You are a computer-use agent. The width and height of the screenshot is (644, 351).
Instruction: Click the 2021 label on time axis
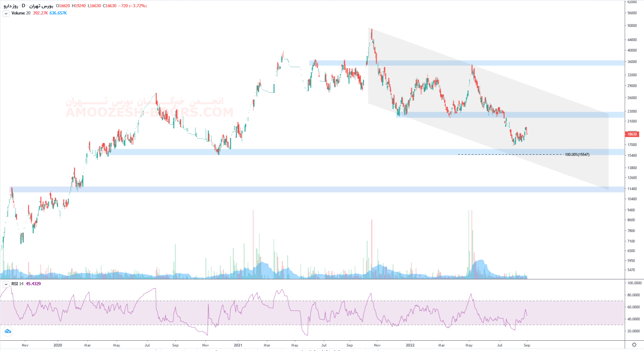pos(238,345)
